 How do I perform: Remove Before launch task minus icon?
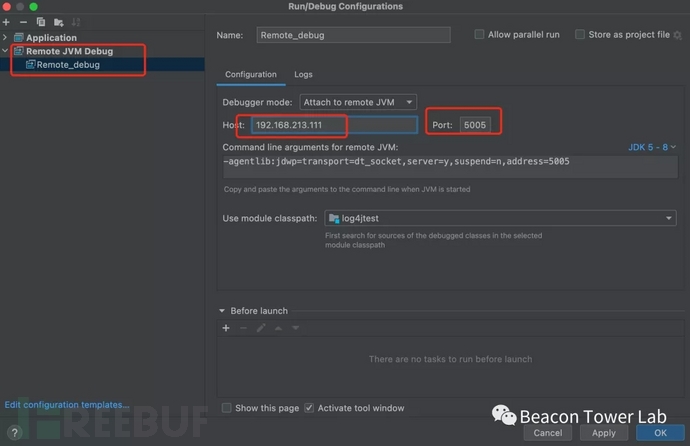click(243, 328)
